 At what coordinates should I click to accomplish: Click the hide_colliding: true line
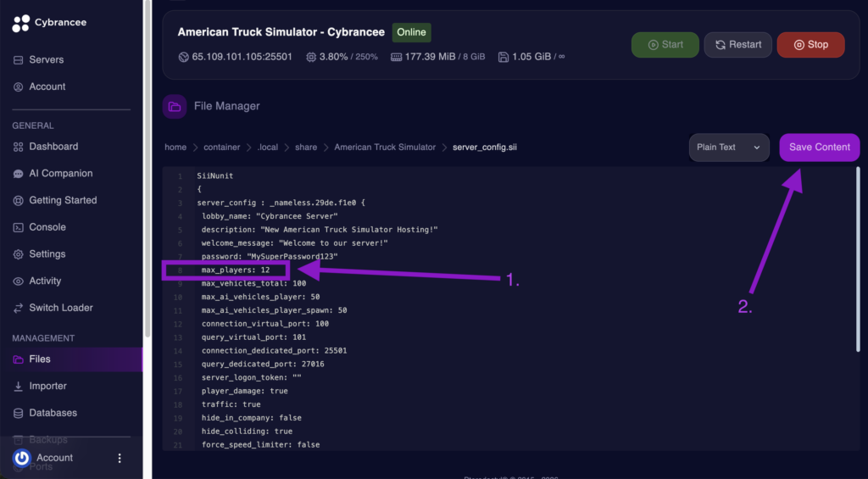pyautogui.click(x=247, y=432)
